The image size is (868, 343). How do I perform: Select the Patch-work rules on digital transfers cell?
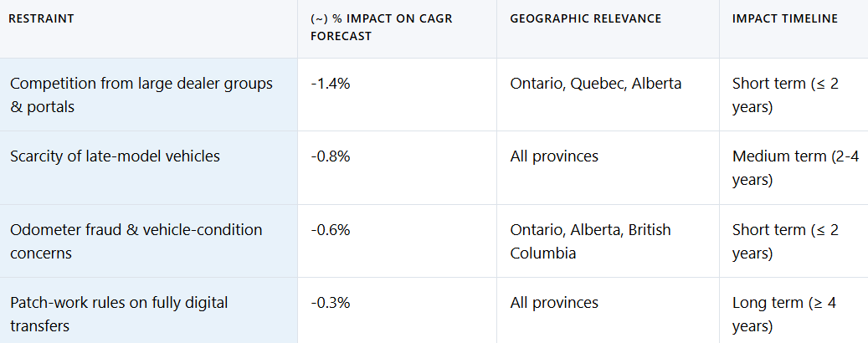[119, 314]
